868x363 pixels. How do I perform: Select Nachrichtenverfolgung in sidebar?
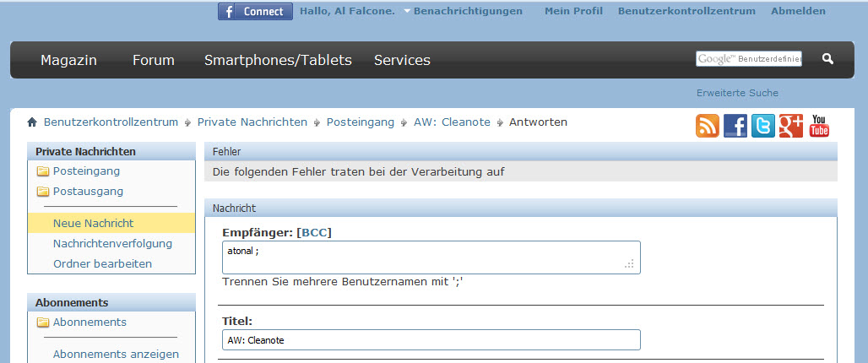coord(112,243)
